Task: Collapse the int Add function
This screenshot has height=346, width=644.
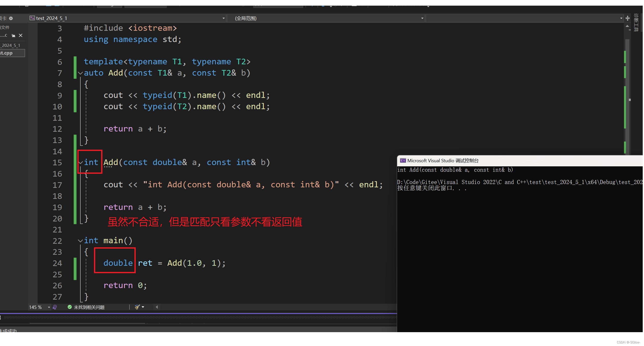Action: tap(81, 163)
